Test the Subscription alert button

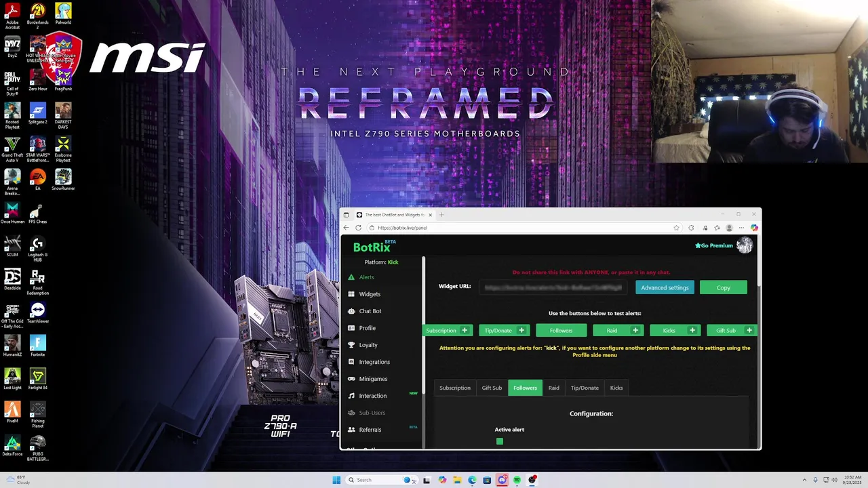point(441,330)
